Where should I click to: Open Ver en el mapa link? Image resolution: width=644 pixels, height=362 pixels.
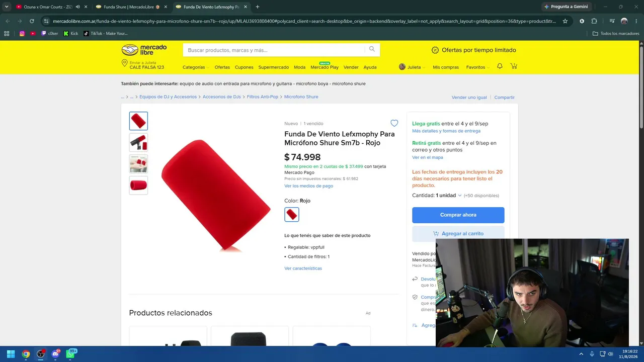(x=428, y=158)
